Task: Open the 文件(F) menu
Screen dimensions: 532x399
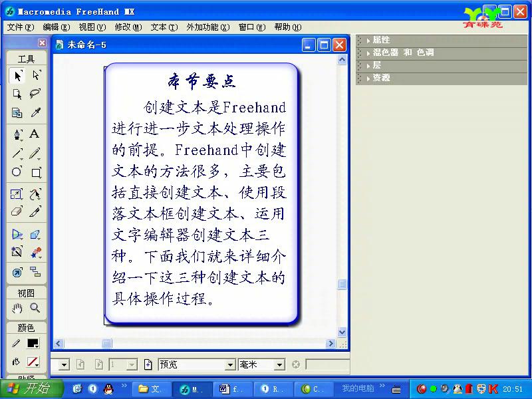Action: 21,27
